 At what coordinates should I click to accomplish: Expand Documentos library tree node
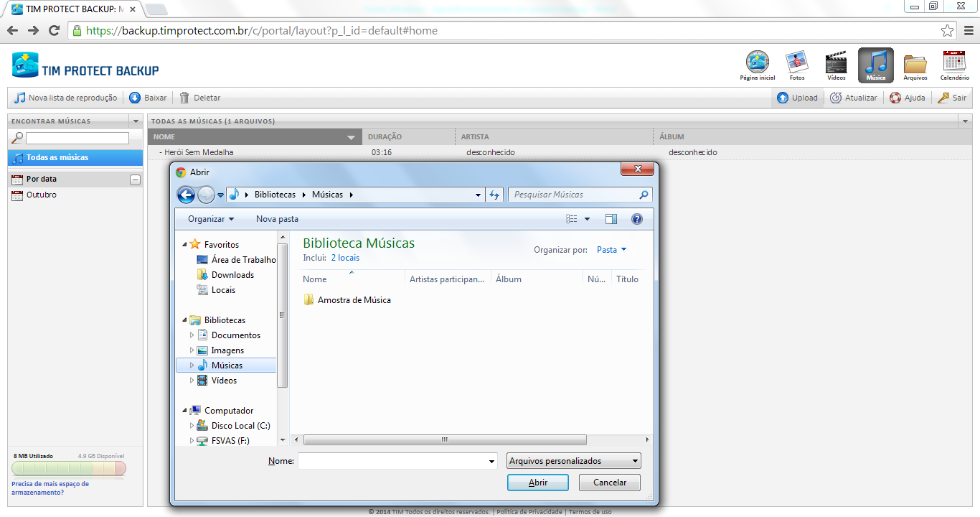[x=192, y=335]
